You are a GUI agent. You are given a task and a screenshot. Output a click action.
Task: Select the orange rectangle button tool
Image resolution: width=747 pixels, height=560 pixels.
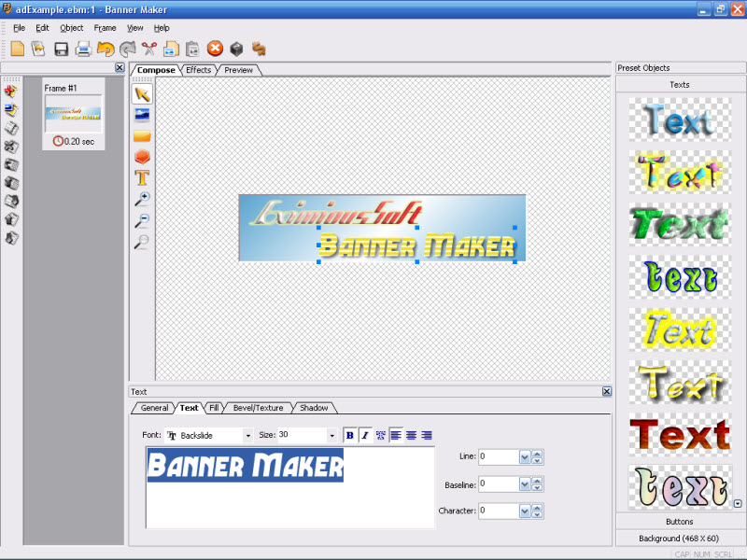[142, 136]
